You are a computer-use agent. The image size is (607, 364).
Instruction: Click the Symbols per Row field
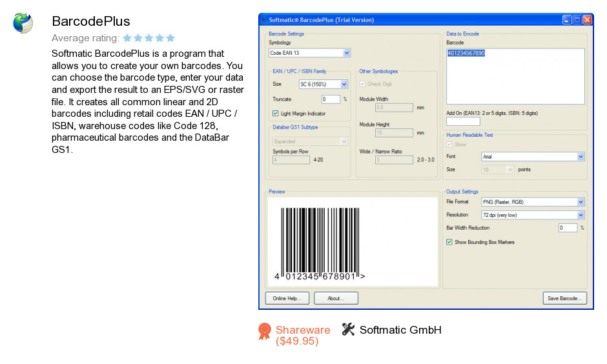point(291,160)
